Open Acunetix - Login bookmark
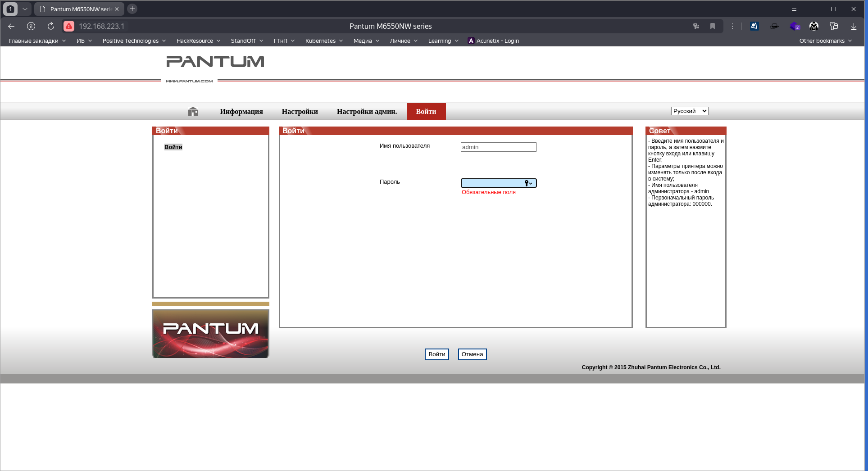868x471 pixels. coord(493,41)
